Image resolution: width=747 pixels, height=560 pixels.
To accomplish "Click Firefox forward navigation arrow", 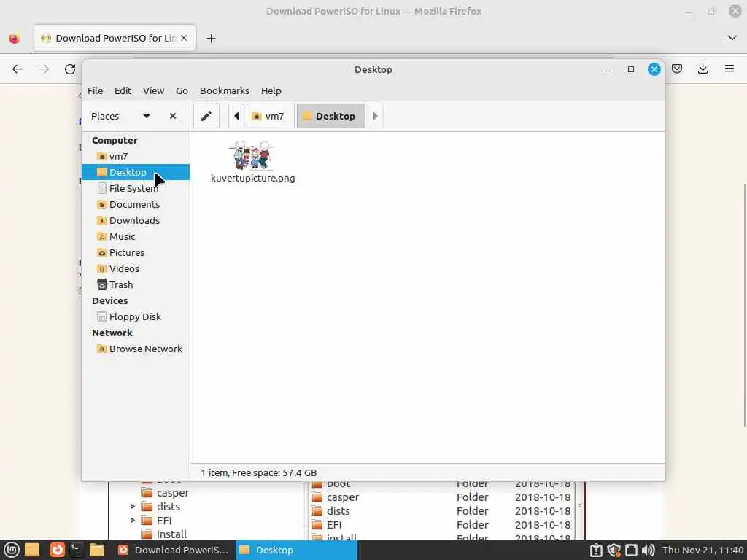I will 44,69.
